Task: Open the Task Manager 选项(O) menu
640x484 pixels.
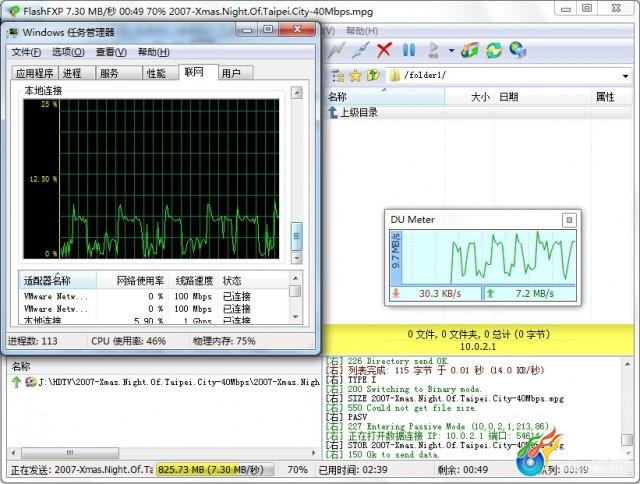Action: coord(68,52)
